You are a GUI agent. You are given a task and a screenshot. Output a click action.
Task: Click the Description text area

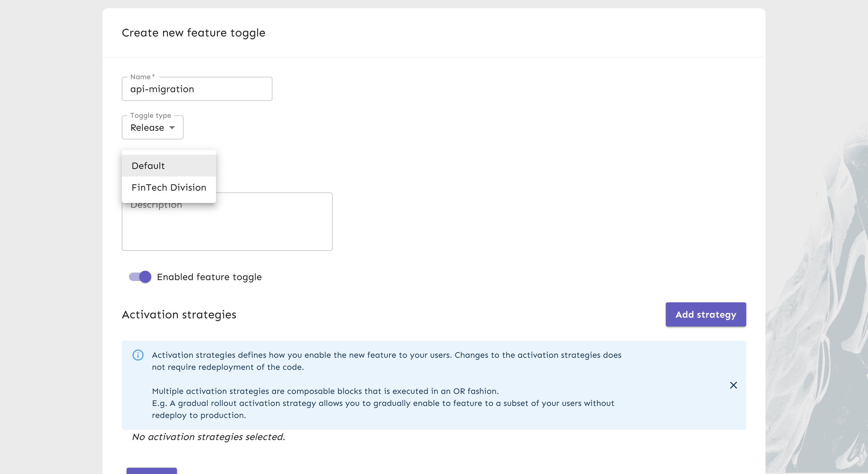click(x=227, y=222)
